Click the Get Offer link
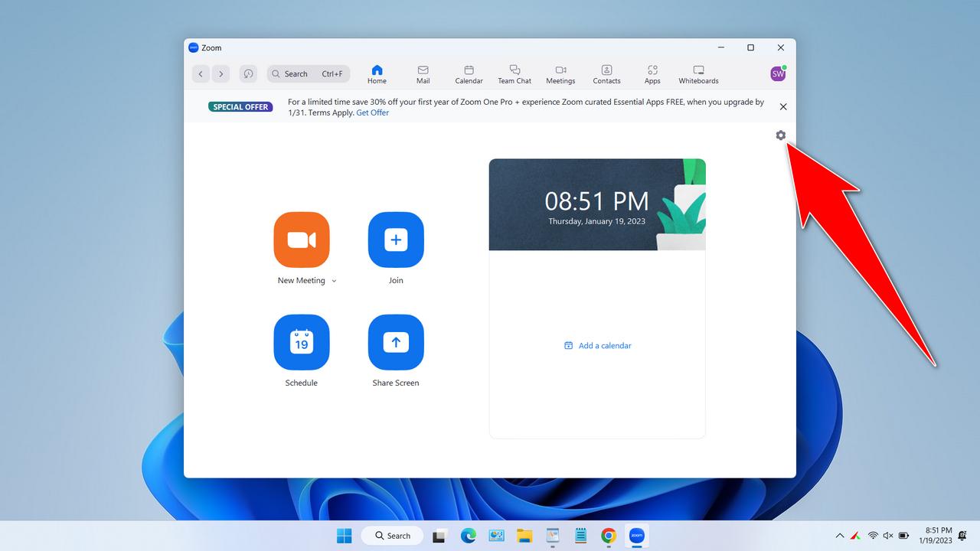This screenshot has height=551, width=980. pyautogui.click(x=373, y=112)
